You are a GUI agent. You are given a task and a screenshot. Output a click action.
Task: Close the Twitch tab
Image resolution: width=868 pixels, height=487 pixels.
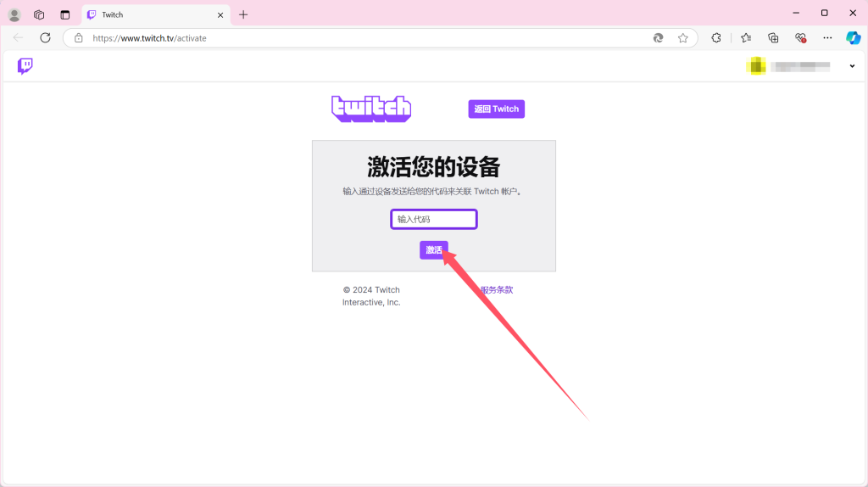tap(220, 15)
